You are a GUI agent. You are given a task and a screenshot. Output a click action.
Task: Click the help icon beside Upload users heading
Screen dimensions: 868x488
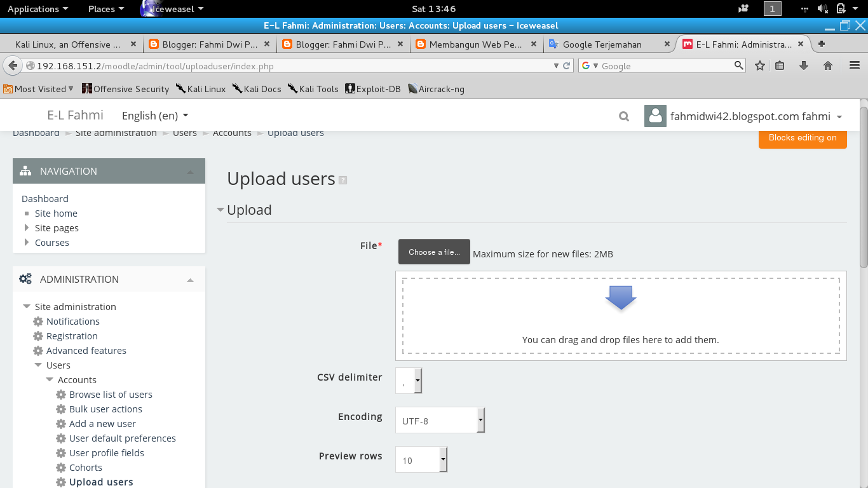tap(343, 180)
